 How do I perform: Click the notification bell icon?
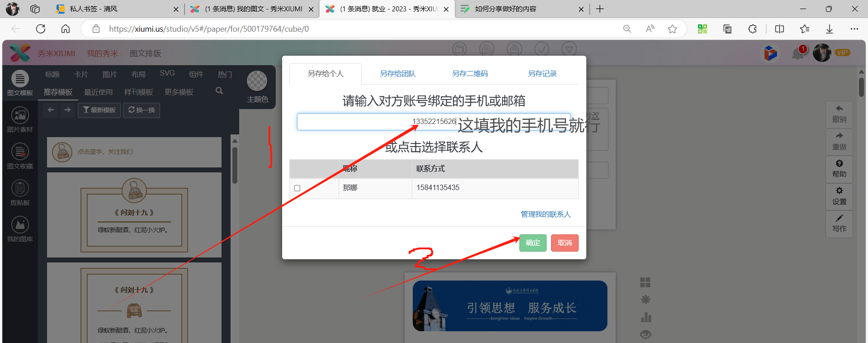[798, 53]
